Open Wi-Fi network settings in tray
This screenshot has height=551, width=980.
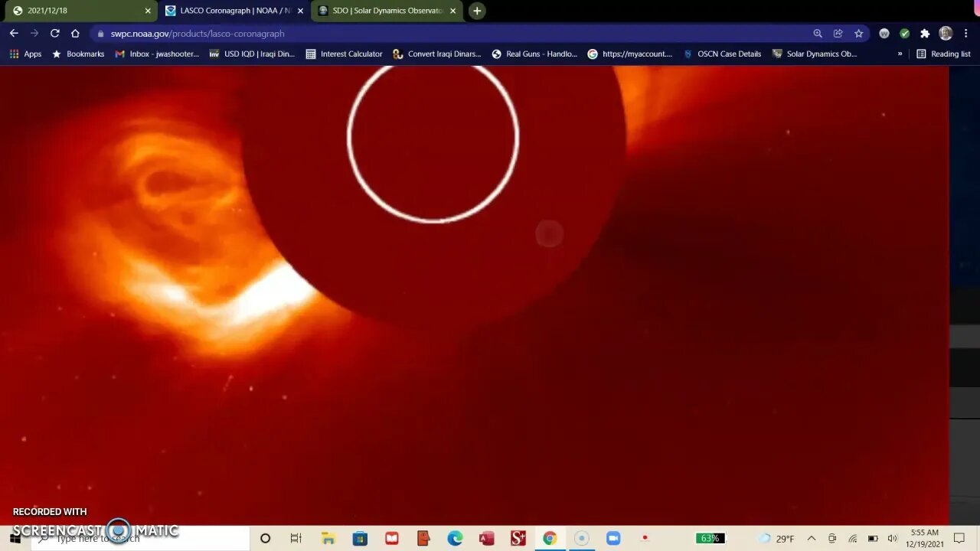click(853, 539)
